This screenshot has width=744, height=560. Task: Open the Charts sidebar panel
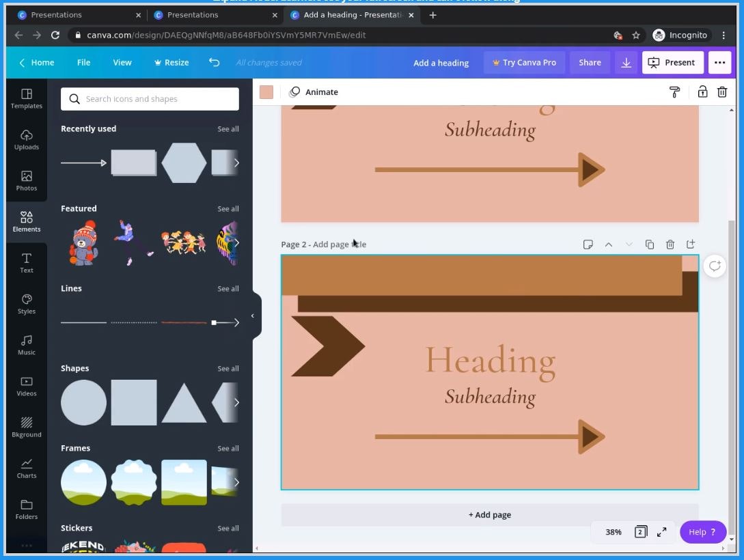coord(27,468)
